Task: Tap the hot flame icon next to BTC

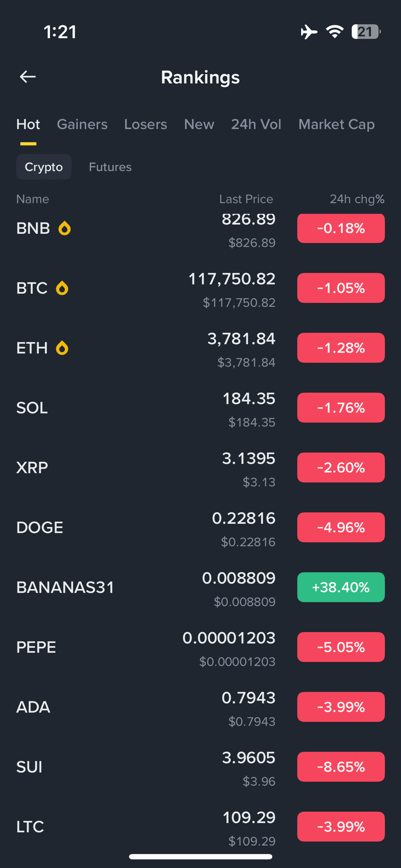Action: point(62,288)
